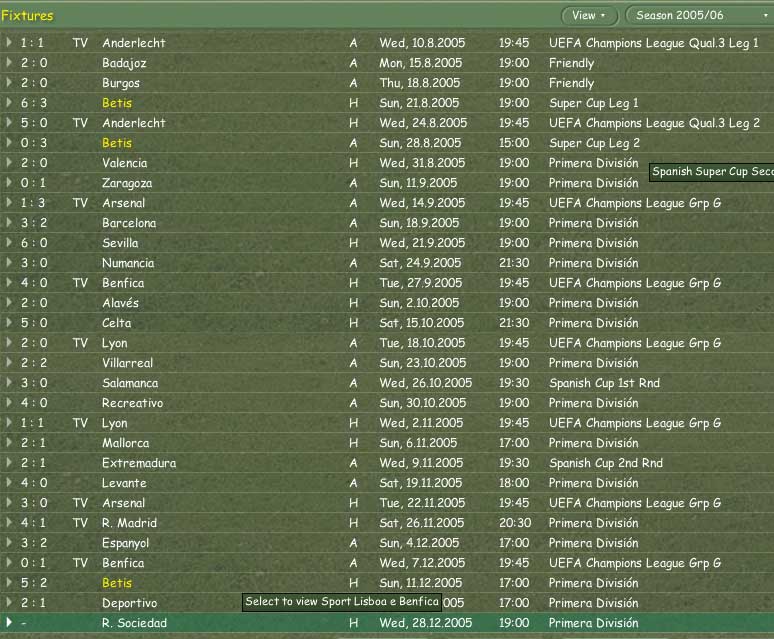Click the 5 : 0 score against Celta
The height and width of the screenshot is (639, 774).
[x=34, y=323]
